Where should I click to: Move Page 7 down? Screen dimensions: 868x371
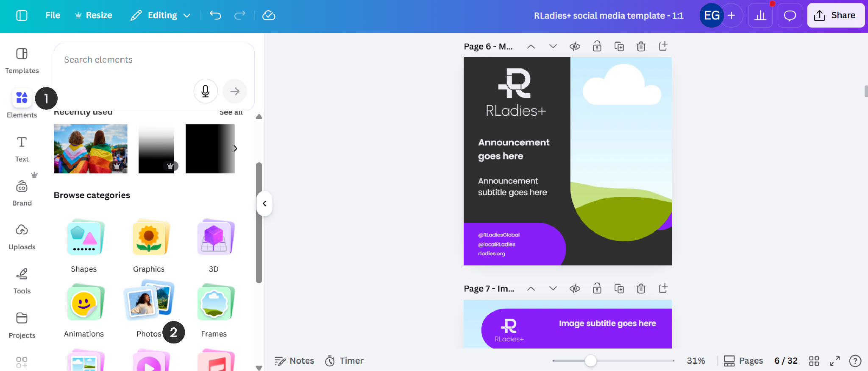tap(553, 289)
